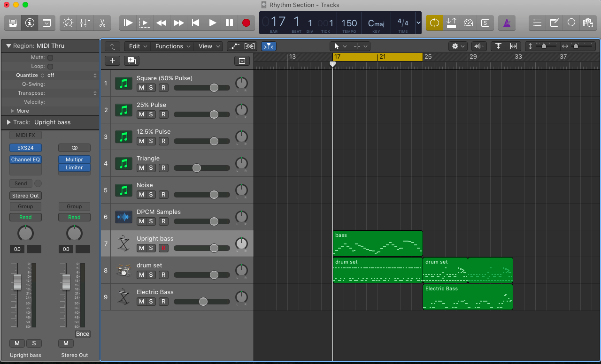Open the View menu in tracks area
Viewport: 601px width, 364px height.
click(209, 46)
